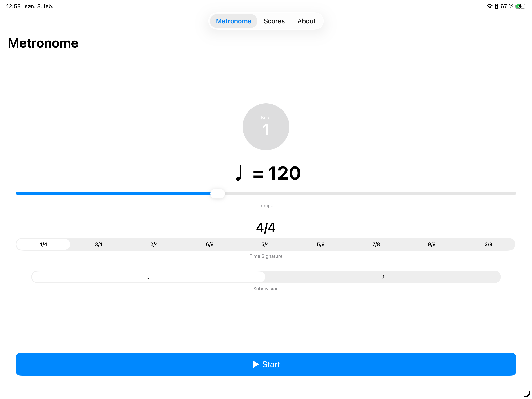Tap the battery charging icon
Screen dimensions: 532x399
pyautogui.click(x=521, y=6)
